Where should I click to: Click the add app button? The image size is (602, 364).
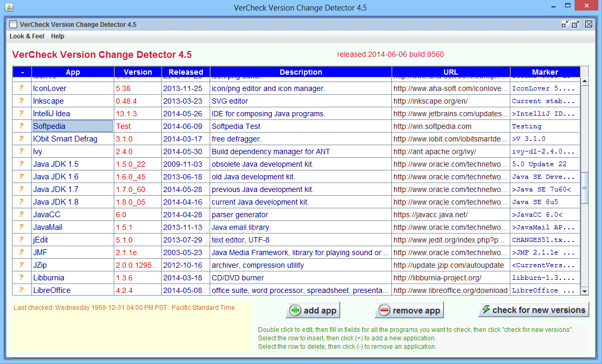click(313, 310)
